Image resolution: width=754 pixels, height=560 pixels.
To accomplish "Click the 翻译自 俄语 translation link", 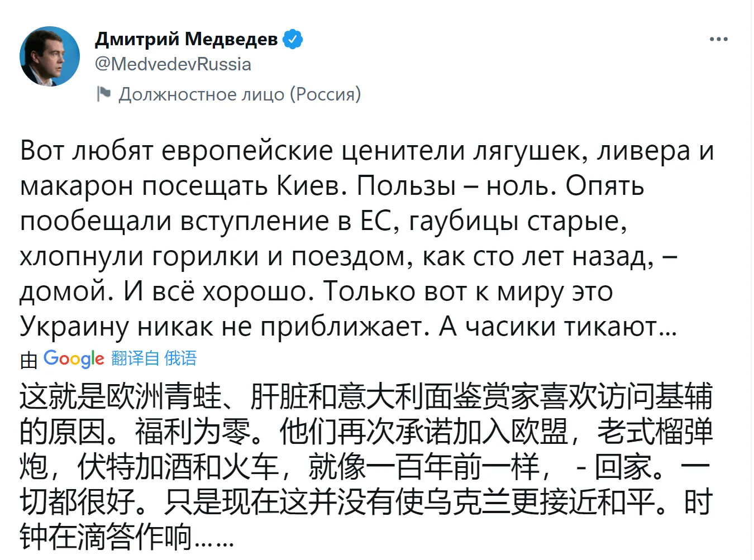I will [x=154, y=358].
